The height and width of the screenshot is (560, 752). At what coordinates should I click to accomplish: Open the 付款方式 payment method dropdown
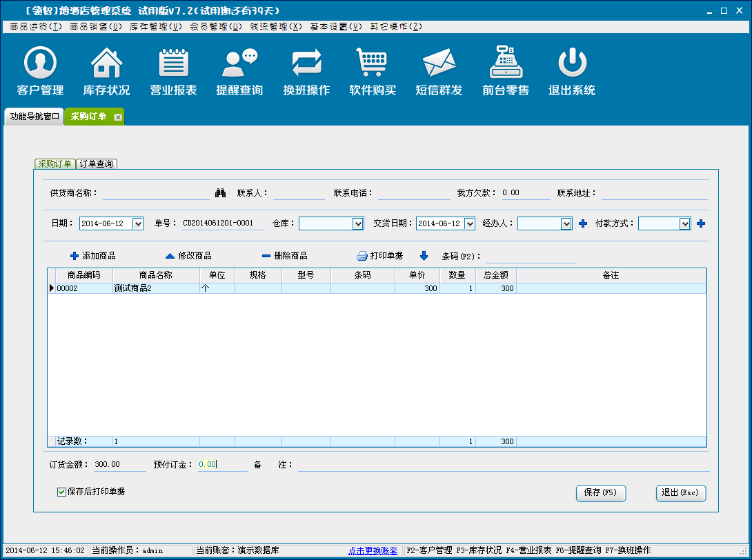tap(685, 223)
